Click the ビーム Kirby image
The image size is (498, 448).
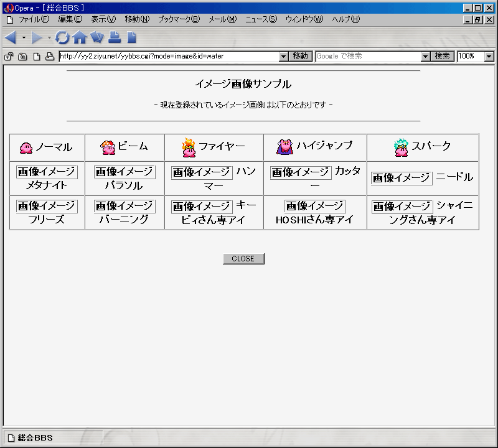click(108, 147)
